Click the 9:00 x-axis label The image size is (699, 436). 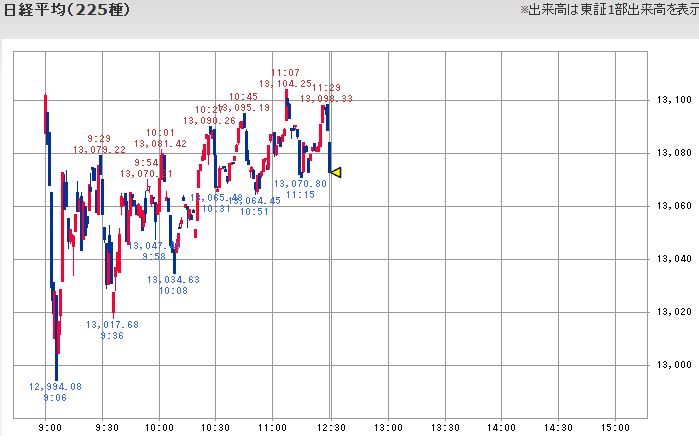point(50,428)
